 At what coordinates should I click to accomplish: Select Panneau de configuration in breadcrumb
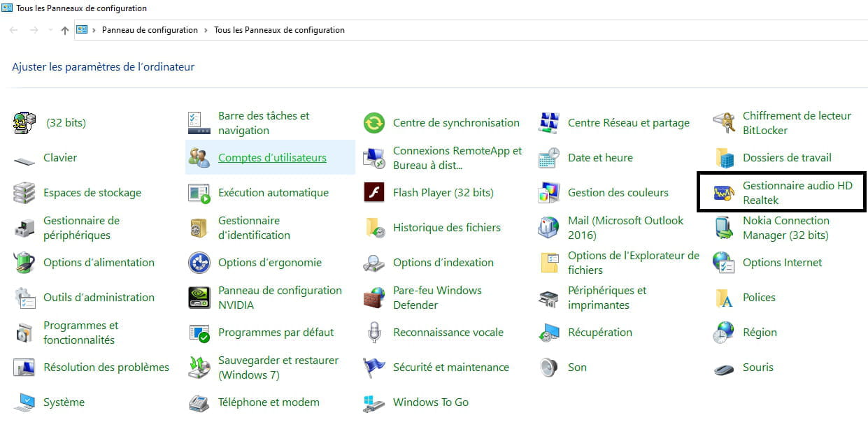tap(150, 30)
